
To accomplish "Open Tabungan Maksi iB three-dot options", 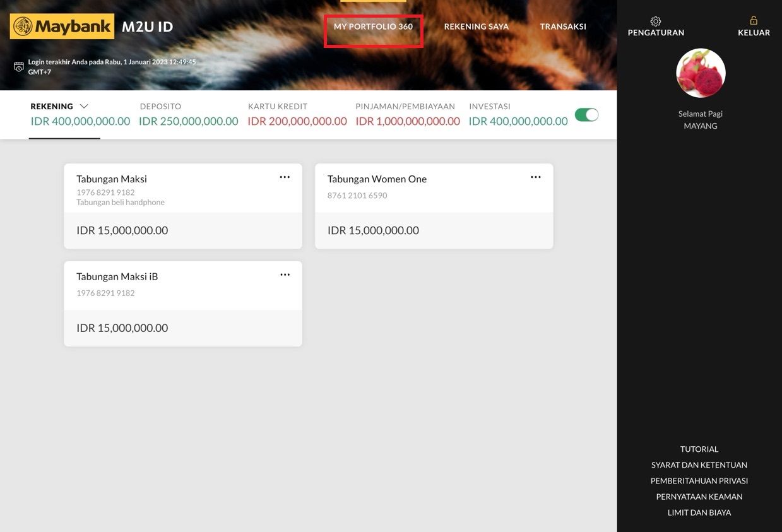I will point(285,275).
